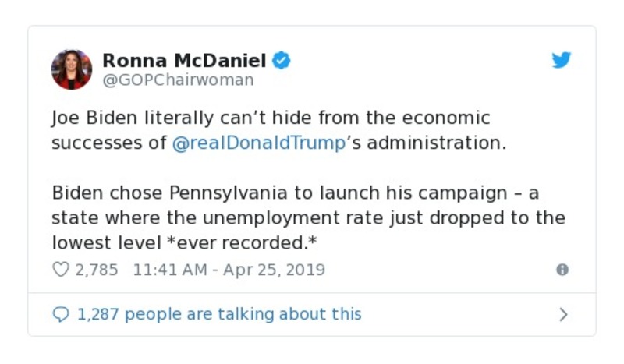Click the 2,785 likes count
Screen dimensions: 624x364
click(x=96, y=270)
